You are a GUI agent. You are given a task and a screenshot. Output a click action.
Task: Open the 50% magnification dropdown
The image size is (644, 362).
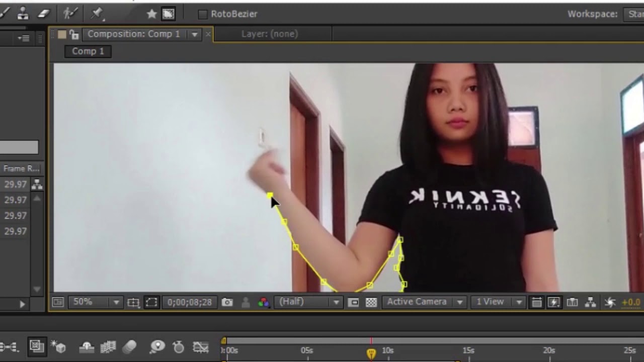pos(96,302)
